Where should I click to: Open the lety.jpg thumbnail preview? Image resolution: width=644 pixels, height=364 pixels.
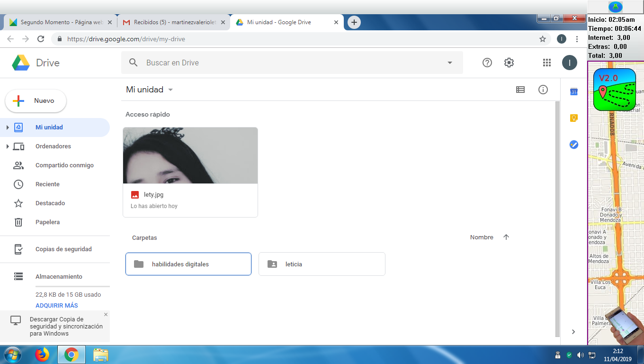tap(190, 155)
